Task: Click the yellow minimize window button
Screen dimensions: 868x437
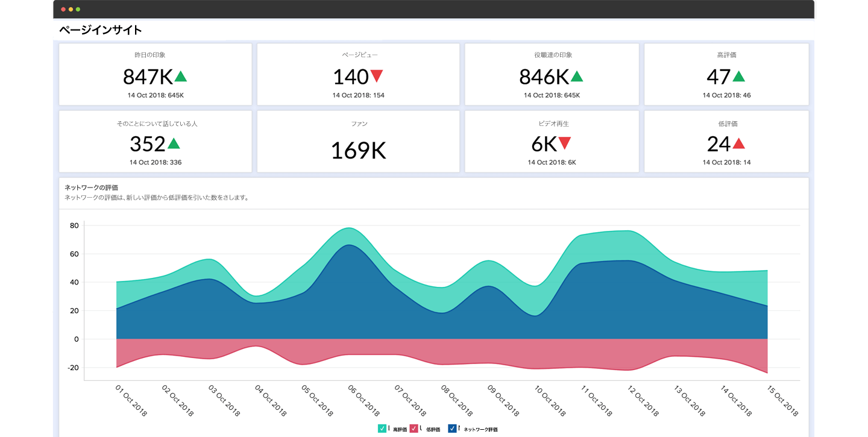Action: click(x=71, y=10)
